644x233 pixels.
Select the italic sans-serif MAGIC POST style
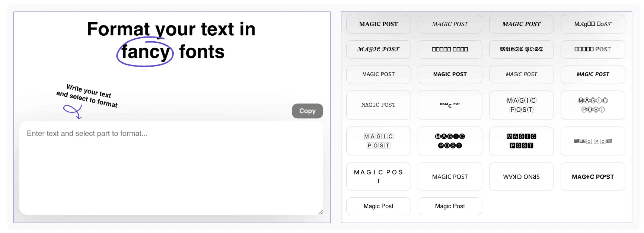pos(521,74)
